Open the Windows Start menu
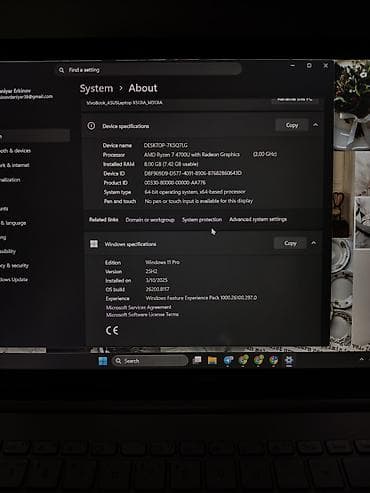 tap(103, 361)
